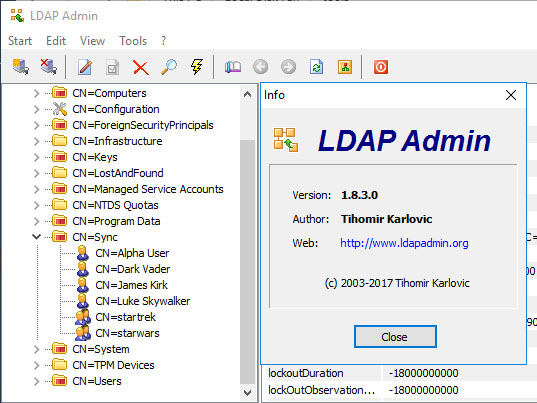This screenshot has width=537, height=403.
Task: Select CN=Alpha User entry
Action: coord(132,253)
